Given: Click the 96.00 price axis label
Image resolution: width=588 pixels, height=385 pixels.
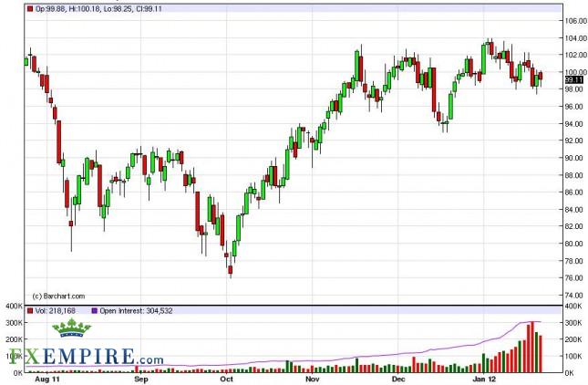Looking at the screenshot, I should 576,107.
